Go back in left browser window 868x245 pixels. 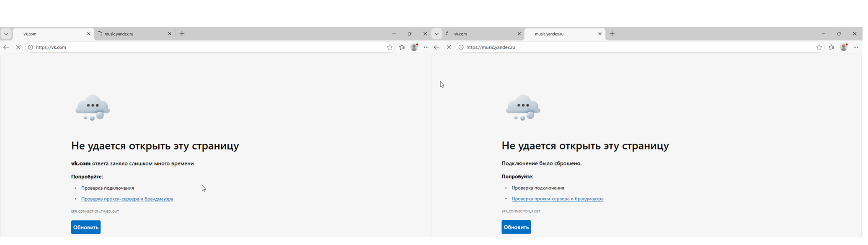click(6, 48)
